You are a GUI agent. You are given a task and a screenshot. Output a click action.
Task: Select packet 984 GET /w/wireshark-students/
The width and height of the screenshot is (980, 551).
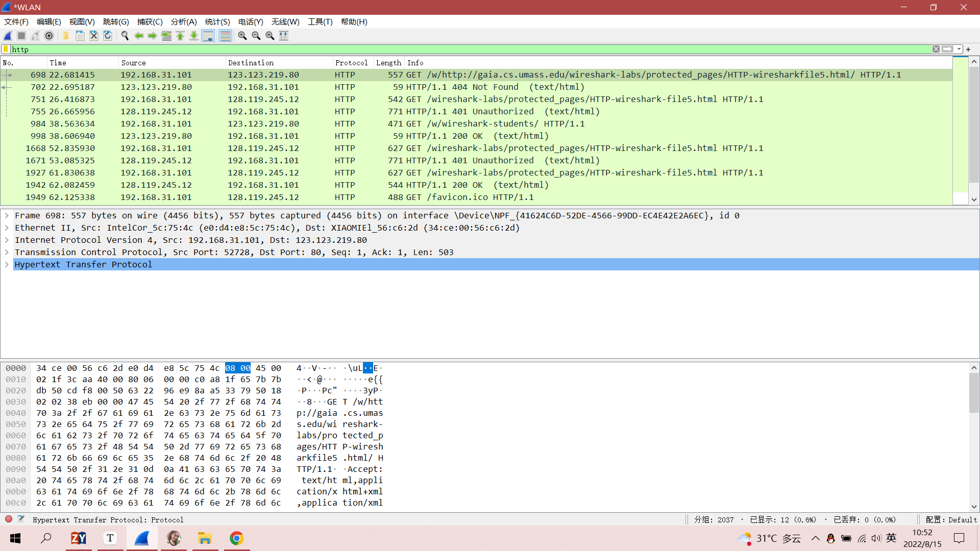(x=476, y=124)
